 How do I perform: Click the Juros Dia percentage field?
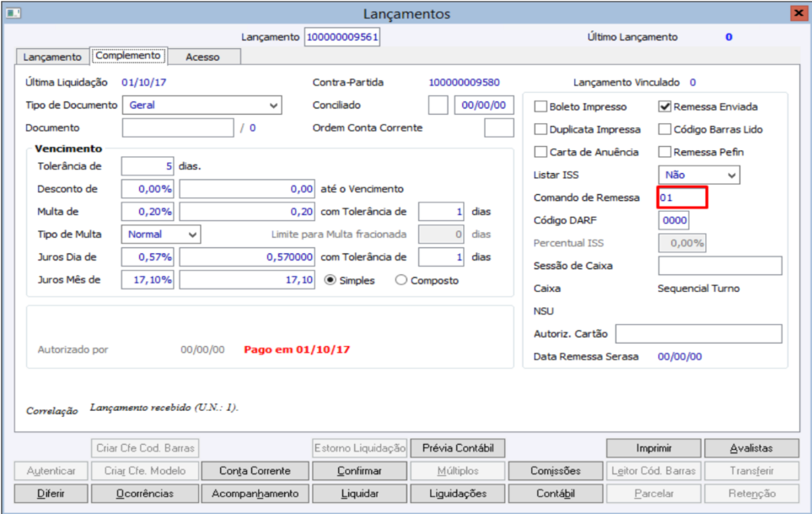point(148,257)
